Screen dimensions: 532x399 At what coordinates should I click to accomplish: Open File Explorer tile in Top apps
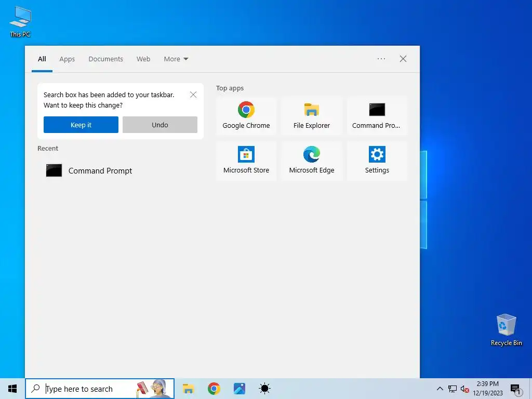(312, 116)
